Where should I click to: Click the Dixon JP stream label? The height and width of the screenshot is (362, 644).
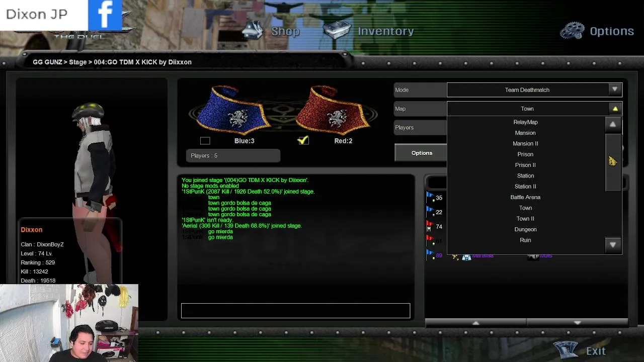click(x=37, y=14)
